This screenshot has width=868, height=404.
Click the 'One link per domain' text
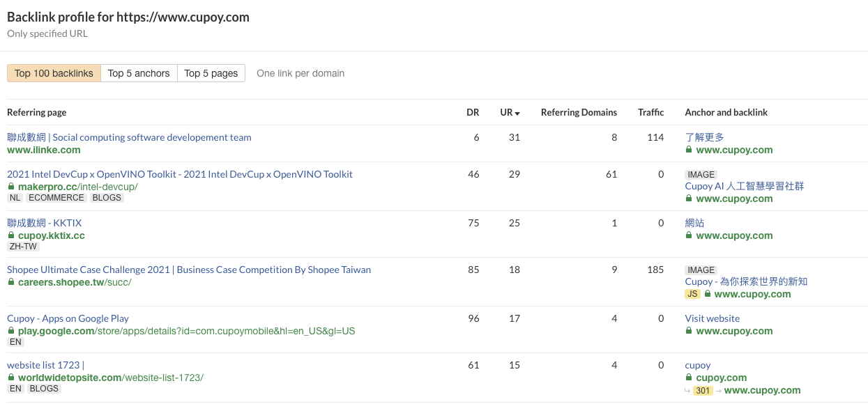coord(300,73)
